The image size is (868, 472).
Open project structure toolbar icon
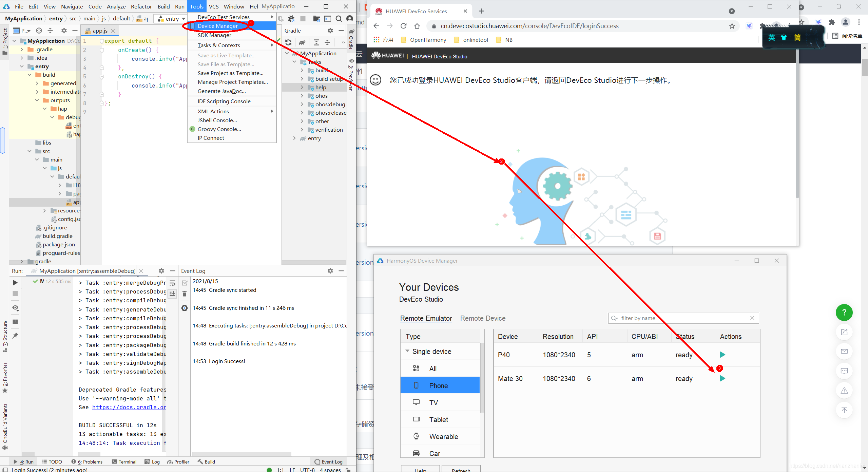click(316, 19)
